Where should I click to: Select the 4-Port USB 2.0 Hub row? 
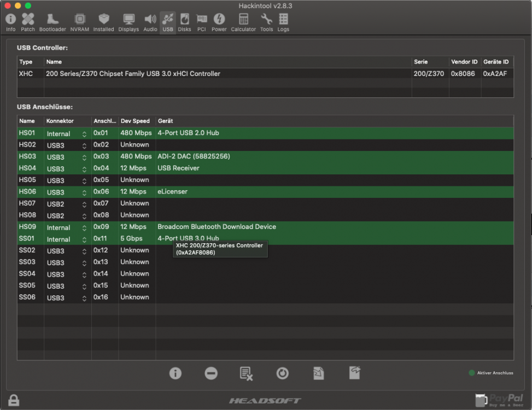265,133
